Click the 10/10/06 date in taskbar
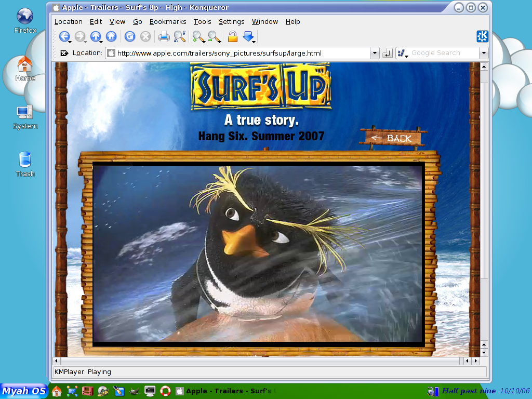 (515, 391)
